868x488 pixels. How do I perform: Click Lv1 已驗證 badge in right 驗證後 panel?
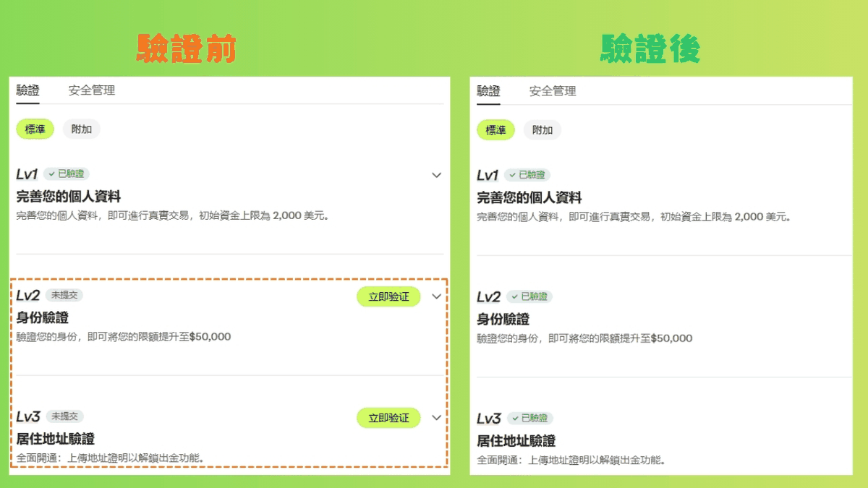coord(527,175)
